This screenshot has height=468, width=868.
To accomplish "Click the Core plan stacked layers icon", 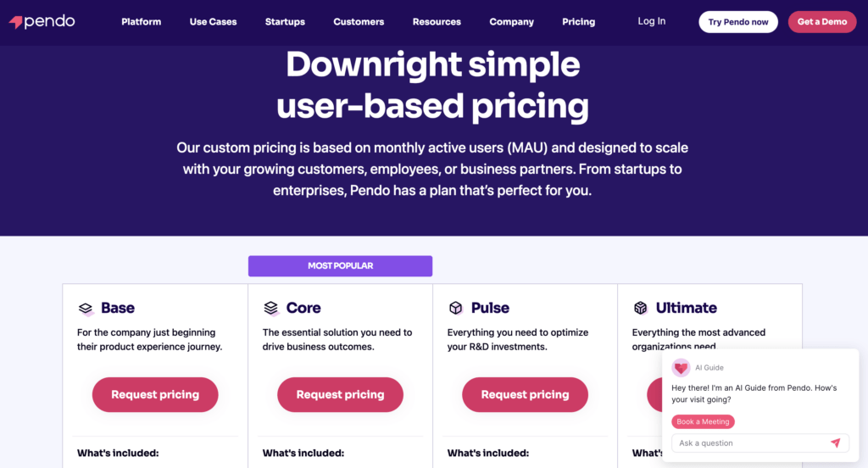I will pos(271,309).
